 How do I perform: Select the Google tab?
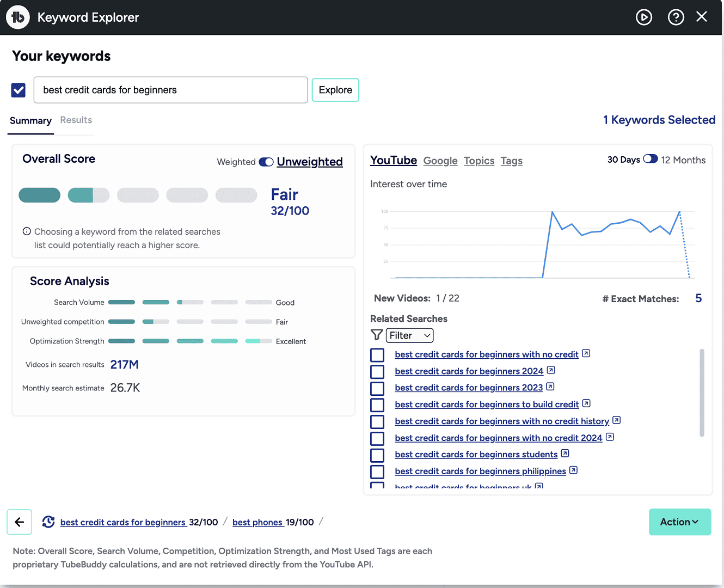tap(440, 161)
